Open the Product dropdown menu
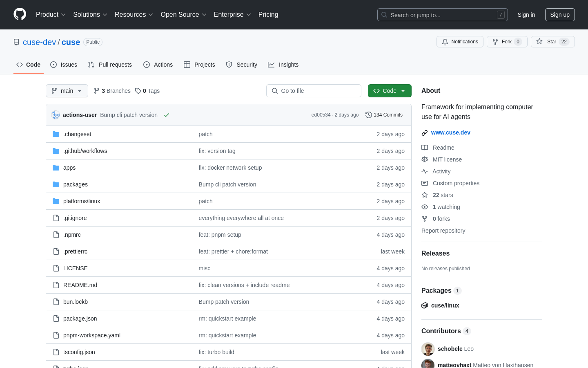The image size is (588, 368). [x=51, y=14]
